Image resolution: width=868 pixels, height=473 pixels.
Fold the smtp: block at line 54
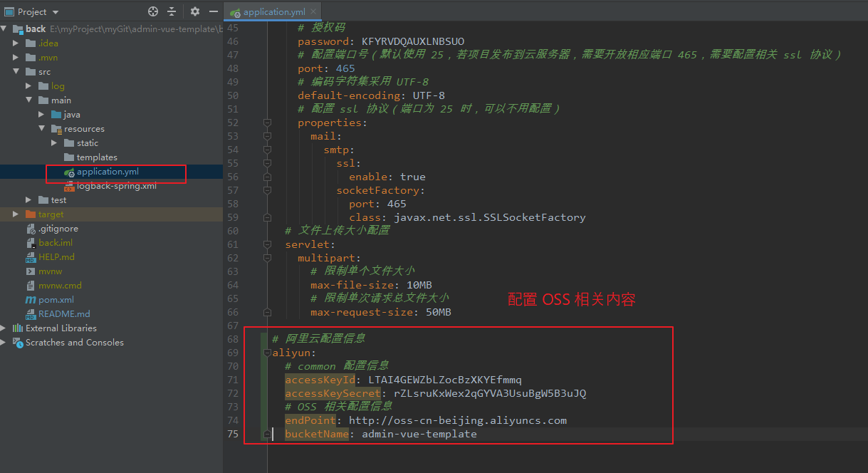pos(267,150)
